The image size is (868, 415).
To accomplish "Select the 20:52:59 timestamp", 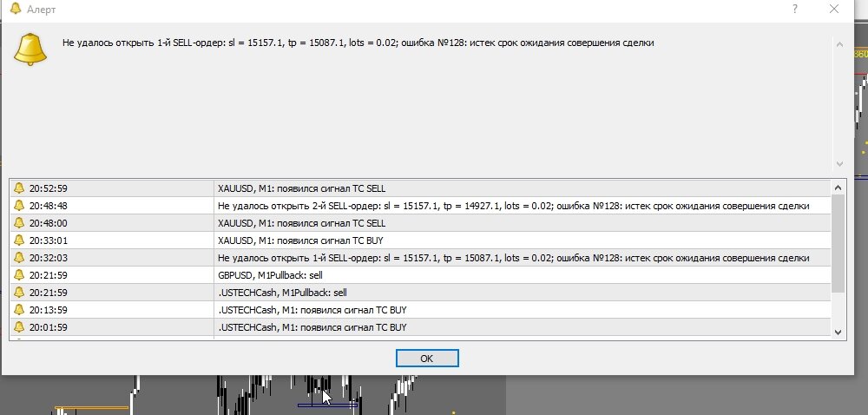I will [x=48, y=188].
